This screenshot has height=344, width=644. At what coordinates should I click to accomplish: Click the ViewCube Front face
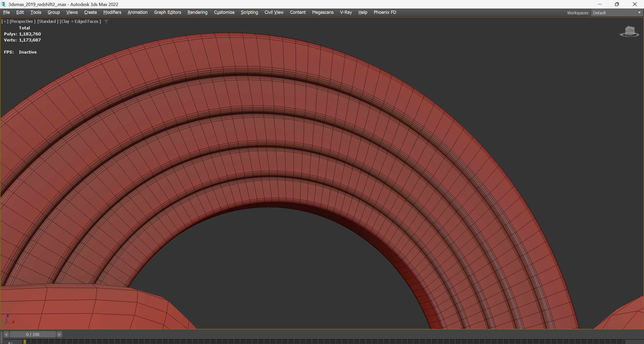coord(631,31)
